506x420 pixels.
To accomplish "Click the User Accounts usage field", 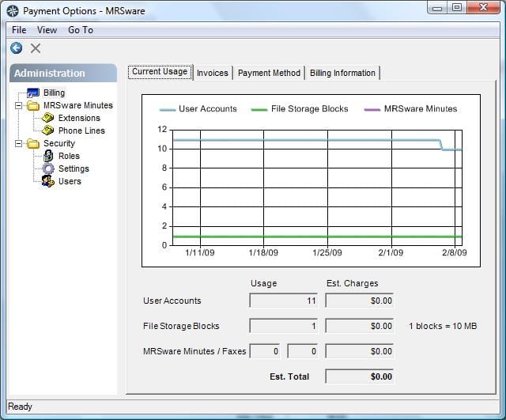I will click(283, 301).
